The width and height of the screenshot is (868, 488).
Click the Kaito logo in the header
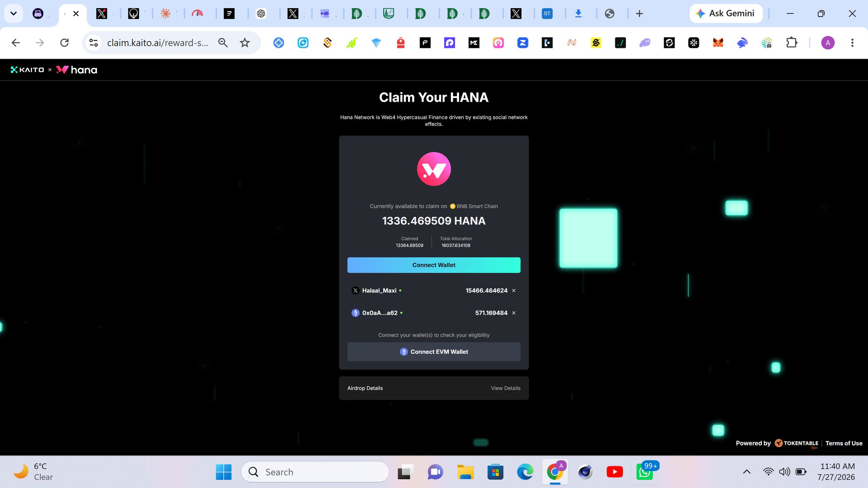[x=27, y=70]
